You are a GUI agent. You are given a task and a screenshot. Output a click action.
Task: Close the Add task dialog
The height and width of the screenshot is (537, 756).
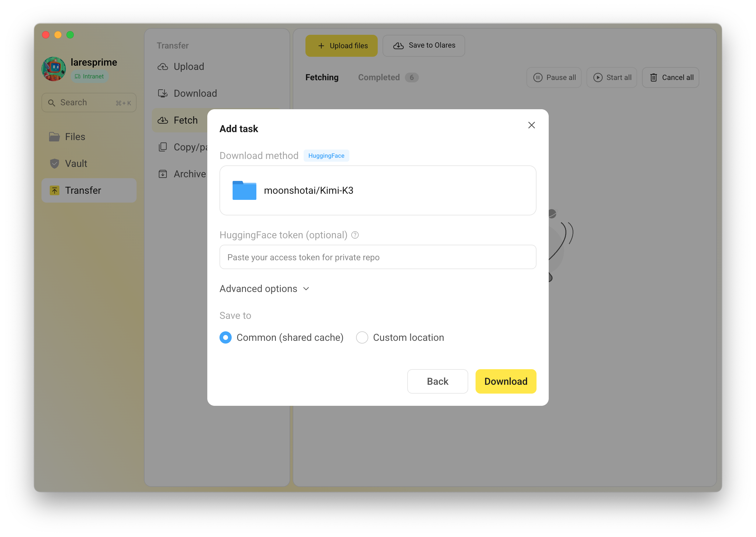[531, 125]
